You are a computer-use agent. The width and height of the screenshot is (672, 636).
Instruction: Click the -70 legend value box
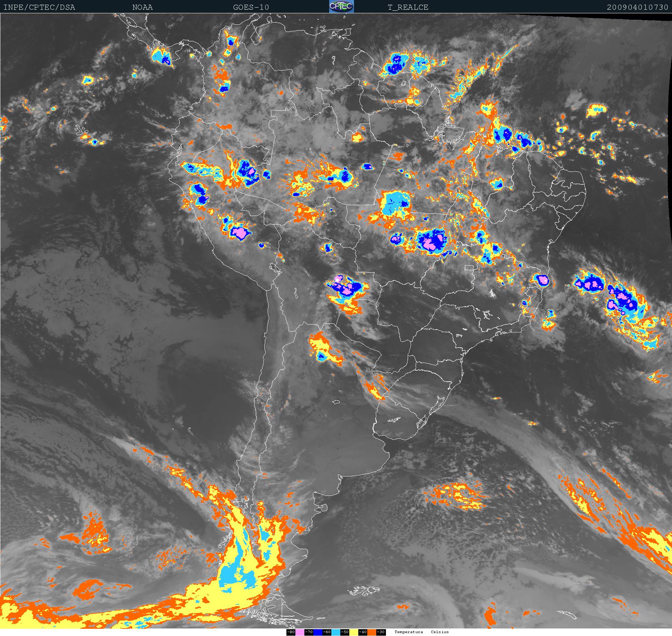(309, 632)
